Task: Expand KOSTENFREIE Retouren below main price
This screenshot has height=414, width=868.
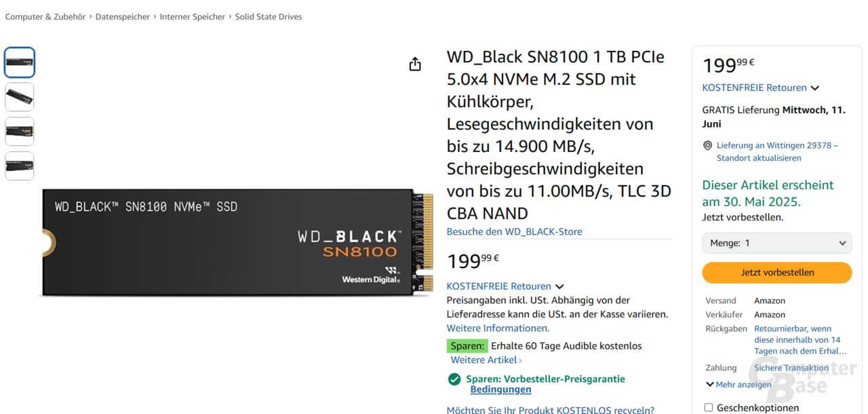Action: click(505, 286)
